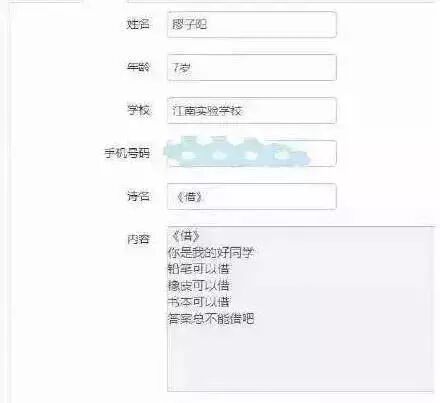
Task: Place cursor on 《借》 title line in 内容 textarea
Action: [184, 236]
